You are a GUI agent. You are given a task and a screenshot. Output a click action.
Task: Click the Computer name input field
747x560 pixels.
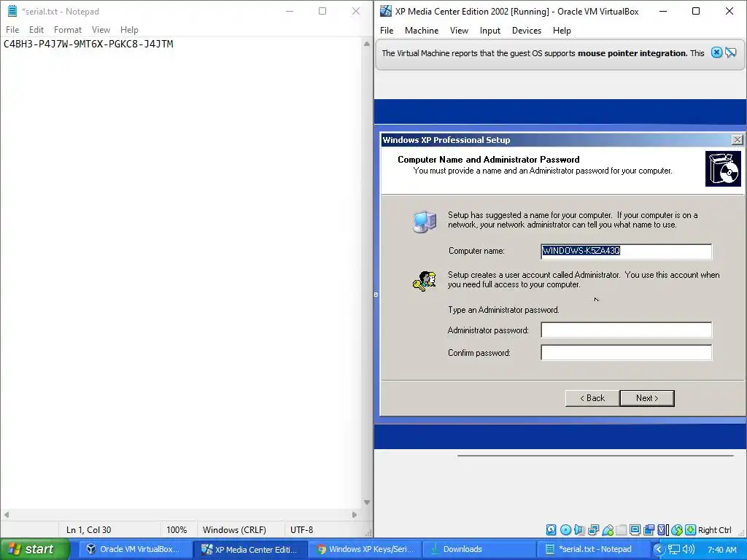(x=627, y=251)
